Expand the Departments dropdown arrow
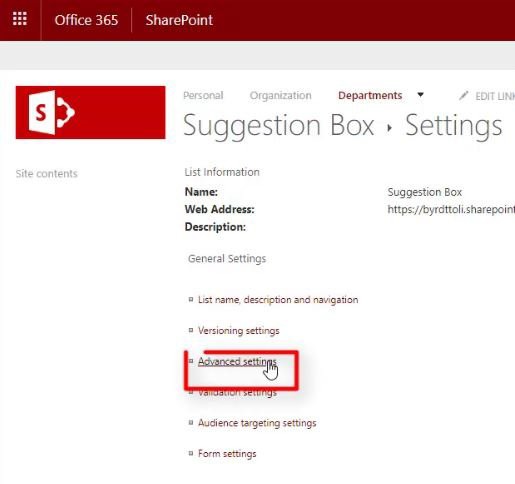The height and width of the screenshot is (484, 515). pos(421,95)
